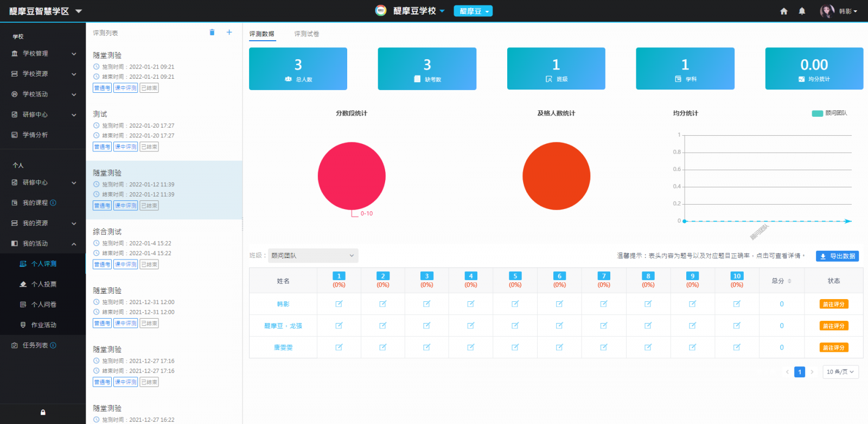Switch to 评测试卷 tab
The image size is (868, 424).
pos(307,34)
